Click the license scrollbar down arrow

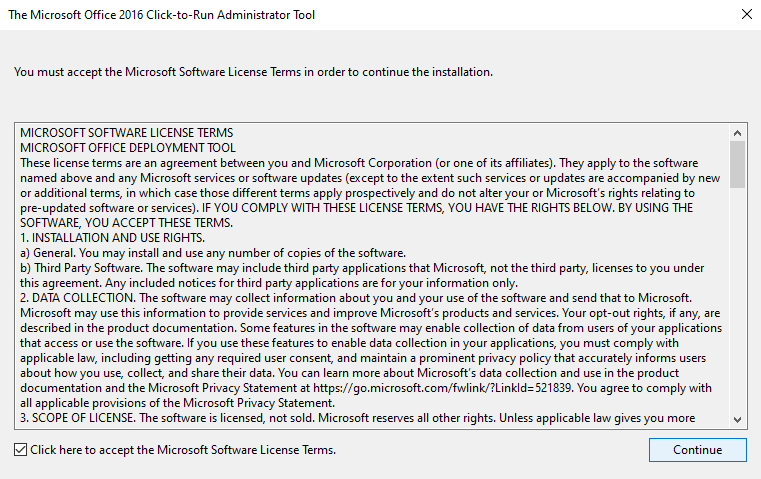[737, 420]
